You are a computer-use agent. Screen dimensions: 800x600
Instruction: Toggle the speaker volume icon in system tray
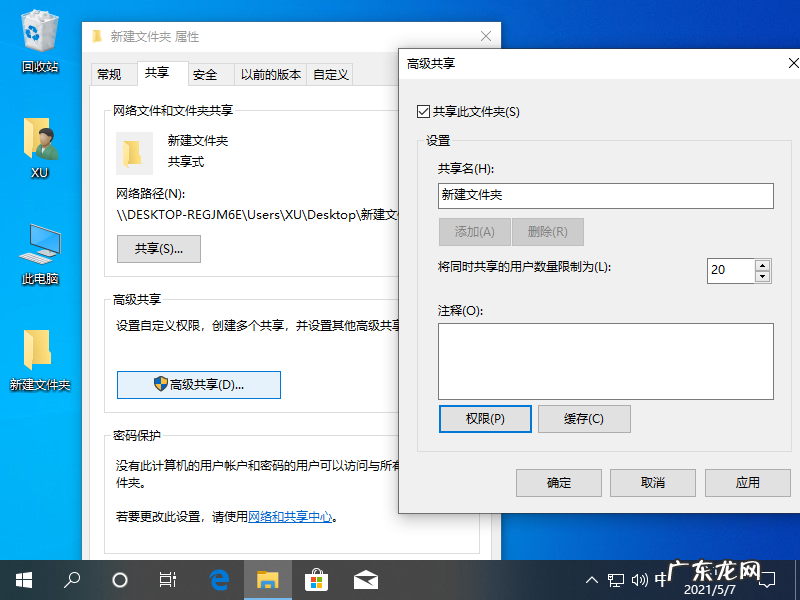pyautogui.click(x=640, y=580)
